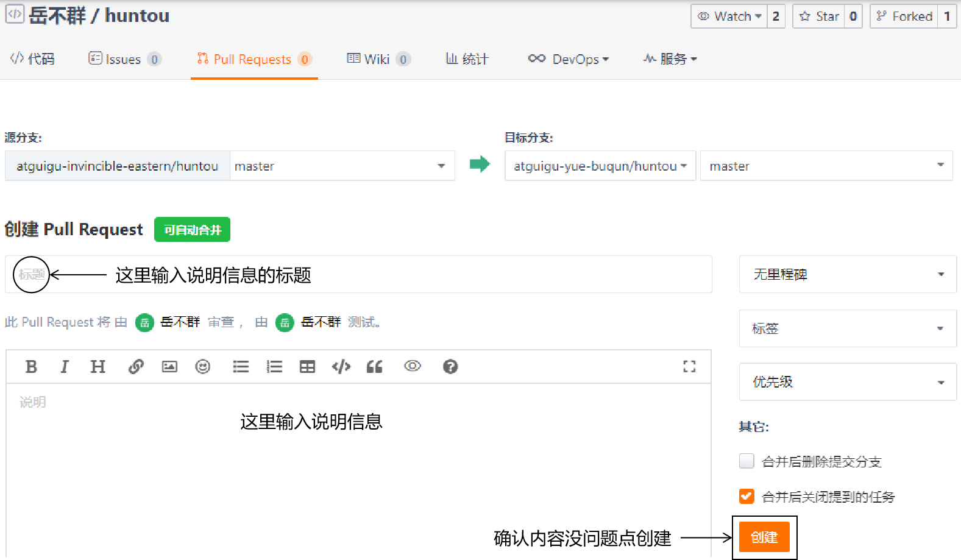Open the source branch master dropdown

click(x=341, y=166)
